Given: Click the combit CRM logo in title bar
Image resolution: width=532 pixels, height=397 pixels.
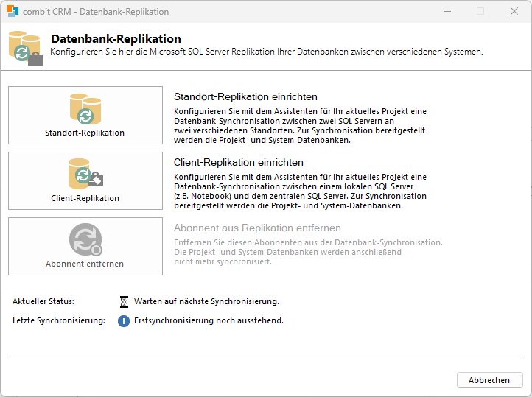Looking at the screenshot, I should (13, 12).
